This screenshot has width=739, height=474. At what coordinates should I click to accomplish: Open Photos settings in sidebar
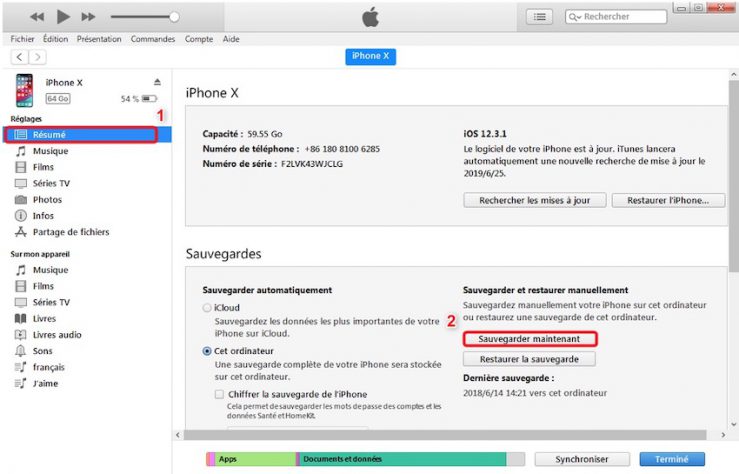[47, 199]
